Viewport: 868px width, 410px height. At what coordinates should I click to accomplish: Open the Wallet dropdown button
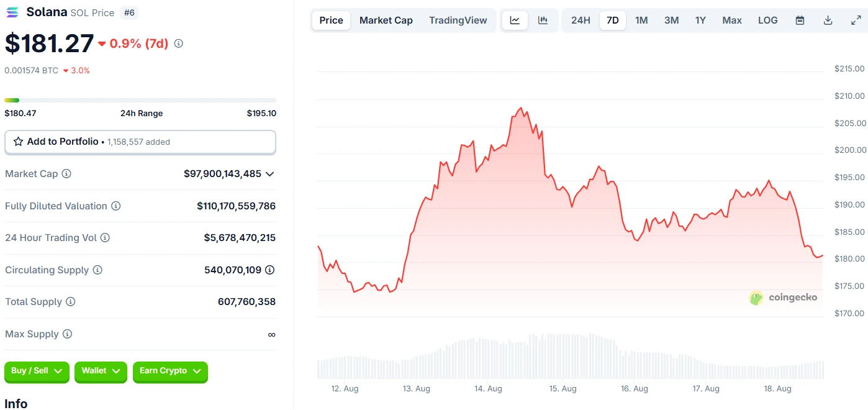click(101, 371)
